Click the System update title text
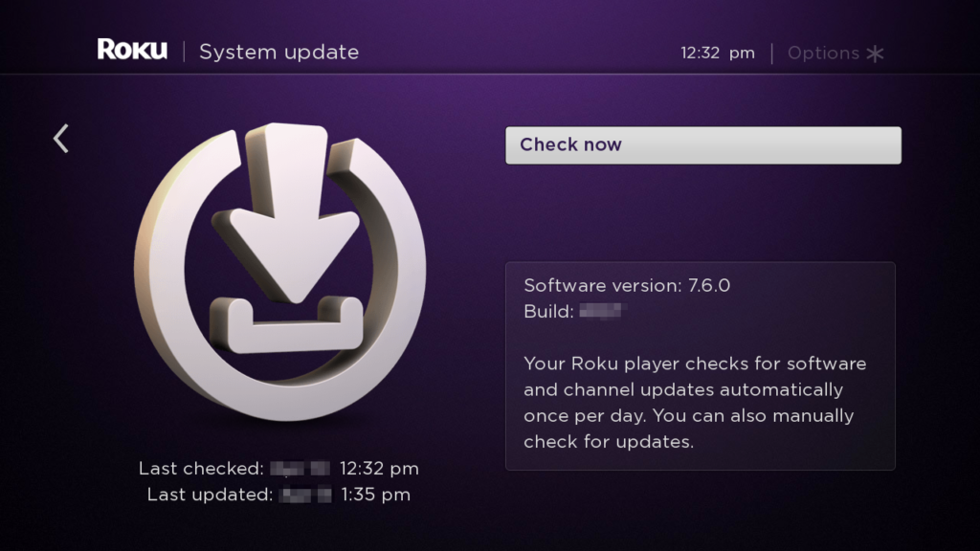This screenshot has height=551, width=980. point(278,52)
